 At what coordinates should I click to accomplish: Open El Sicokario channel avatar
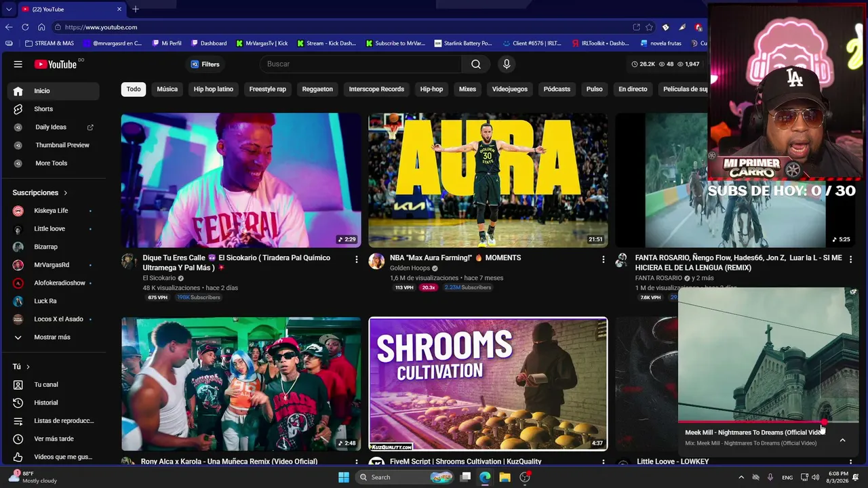(x=129, y=262)
